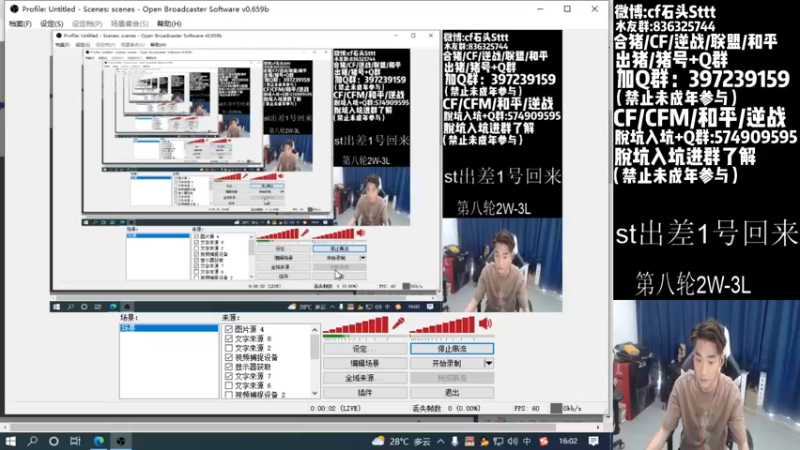Toggle the 显示器获取 source checkbox

pyautogui.click(x=229, y=366)
